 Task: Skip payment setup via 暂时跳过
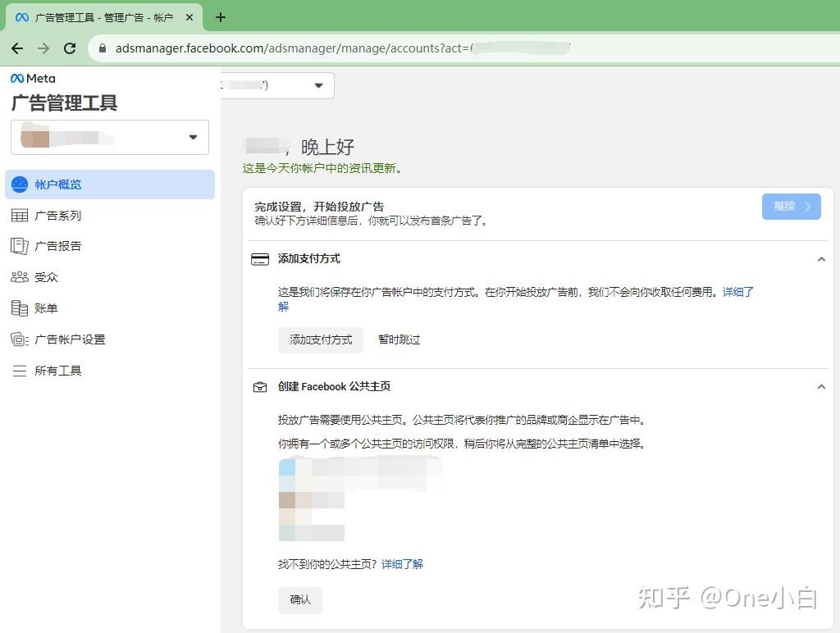(399, 339)
